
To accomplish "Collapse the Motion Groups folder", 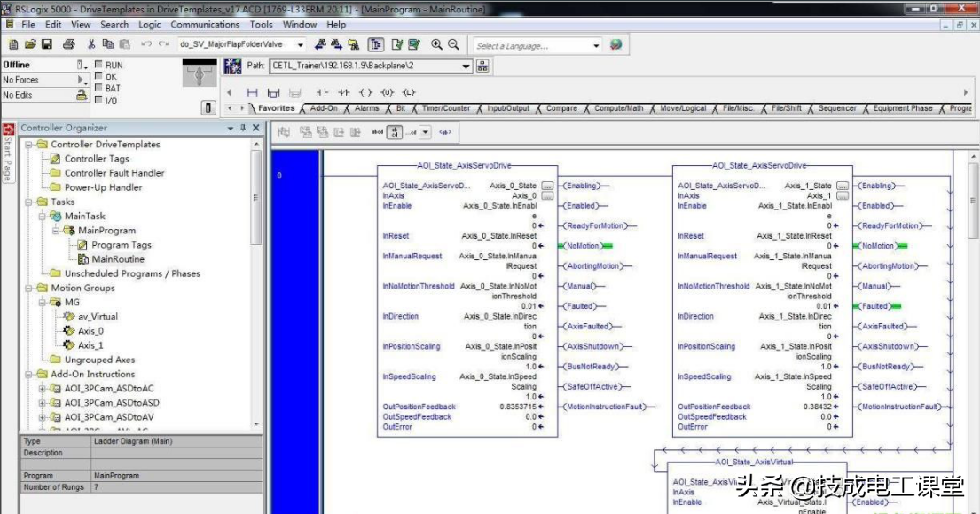I will pyautogui.click(x=28, y=289).
